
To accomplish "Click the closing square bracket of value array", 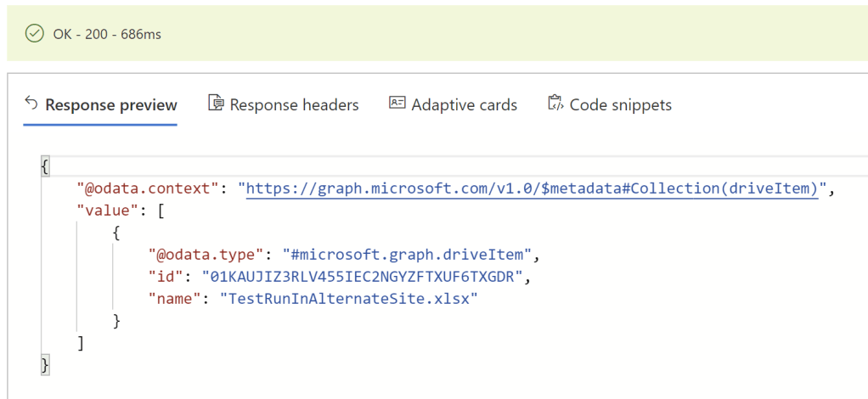I will pos(81,342).
